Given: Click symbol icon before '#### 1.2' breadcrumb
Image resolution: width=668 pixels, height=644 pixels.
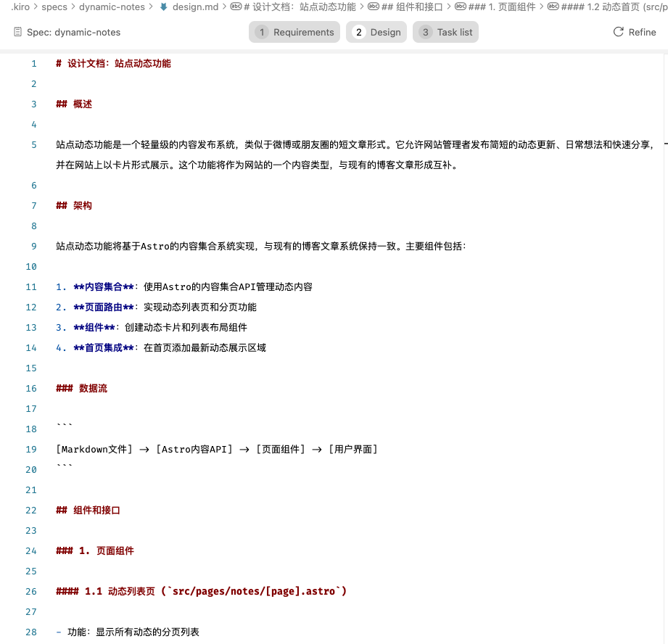Looking at the screenshot, I should [x=553, y=7].
